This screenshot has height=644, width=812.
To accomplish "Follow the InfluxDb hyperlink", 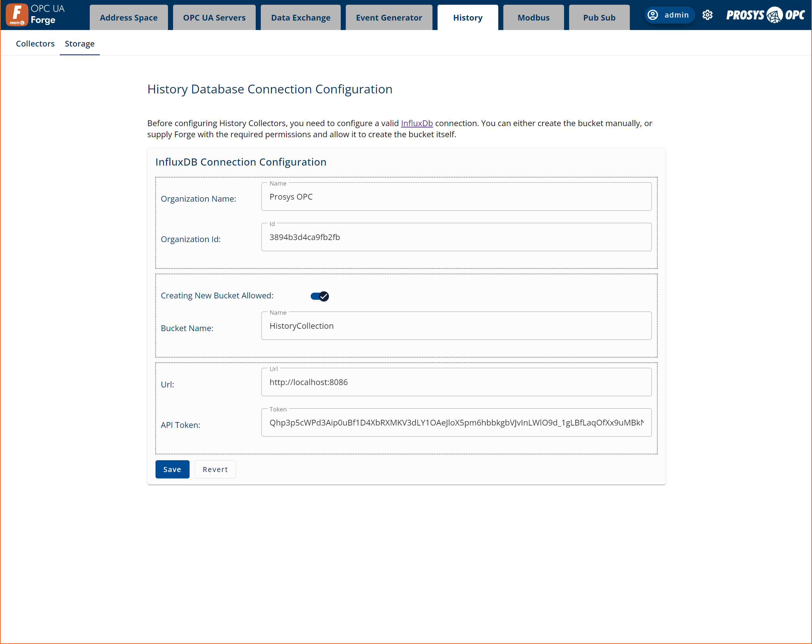I will (417, 123).
